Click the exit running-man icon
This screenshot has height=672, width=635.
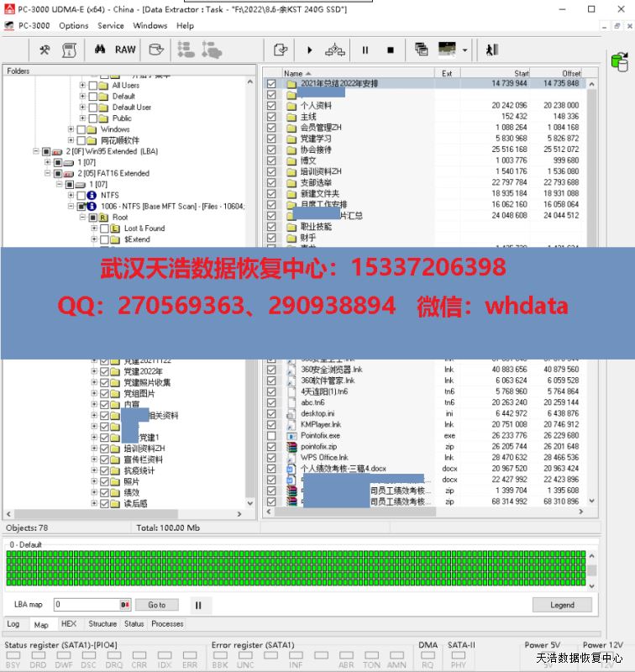[x=492, y=50]
